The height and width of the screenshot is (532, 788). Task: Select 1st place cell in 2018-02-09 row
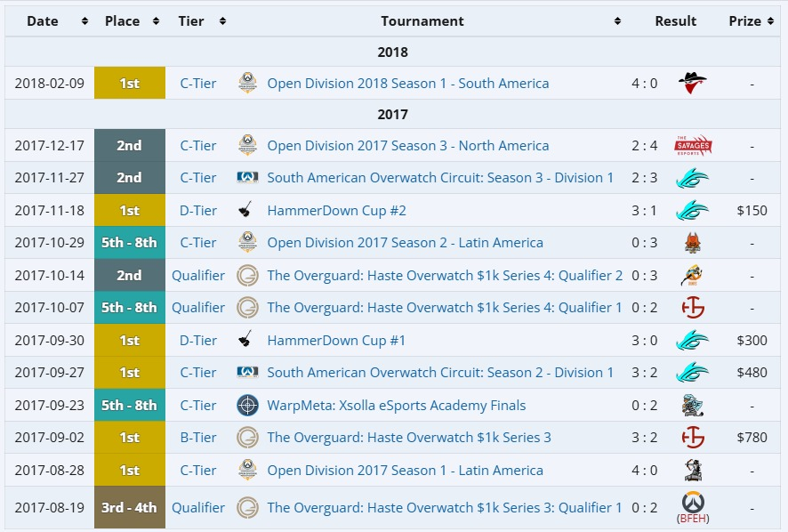pos(130,83)
